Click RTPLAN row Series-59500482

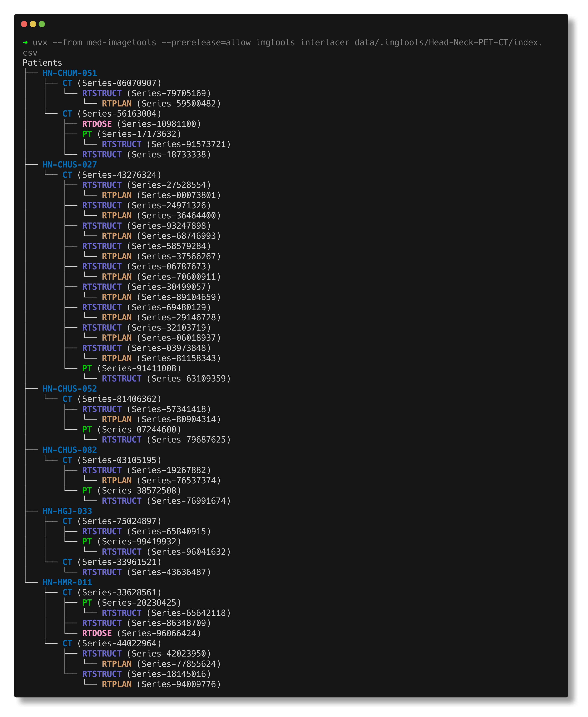coord(162,104)
